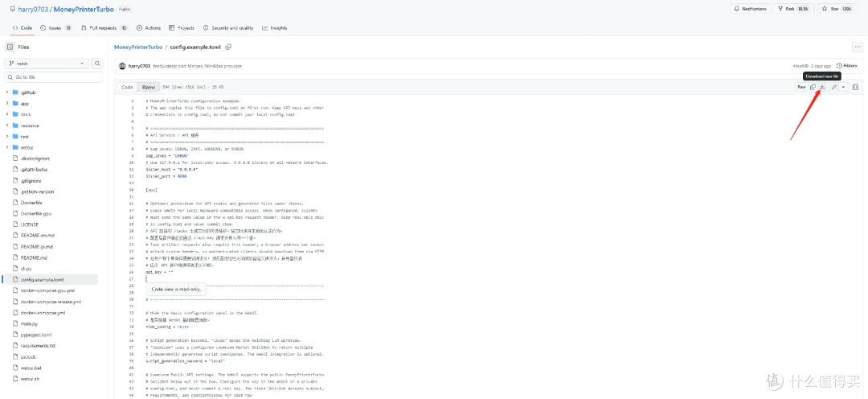
Task: Open the Projects tab
Action: pyautogui.click(x=182, y=27)
